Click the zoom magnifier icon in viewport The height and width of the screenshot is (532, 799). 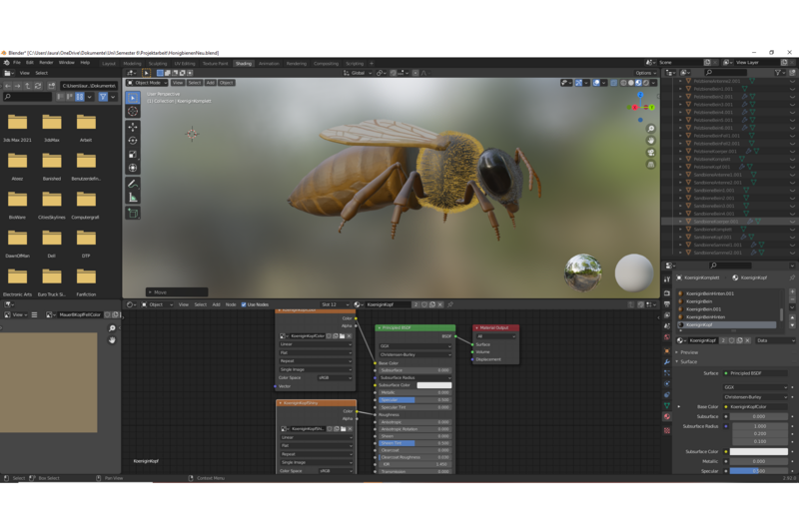click(651, 129)
